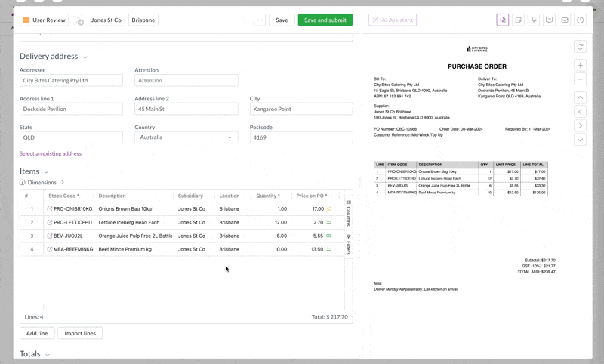The image size is (604, 364).
Task: Go to the next page of the preview
Action: pyautogui.click(x=580, y=125)
